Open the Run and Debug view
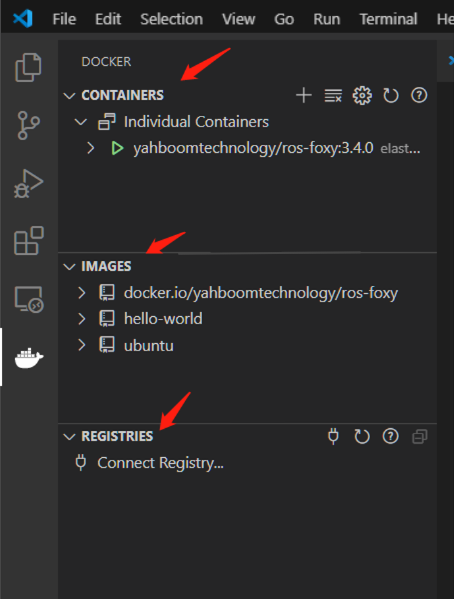Screen dimensions: 454x599 pyautogui.click(x=28, y=183)
